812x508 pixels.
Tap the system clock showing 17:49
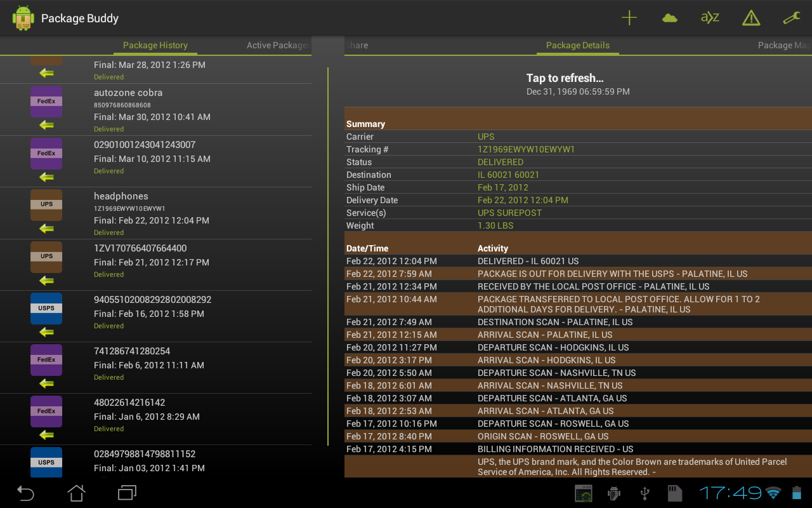[730, 493]
